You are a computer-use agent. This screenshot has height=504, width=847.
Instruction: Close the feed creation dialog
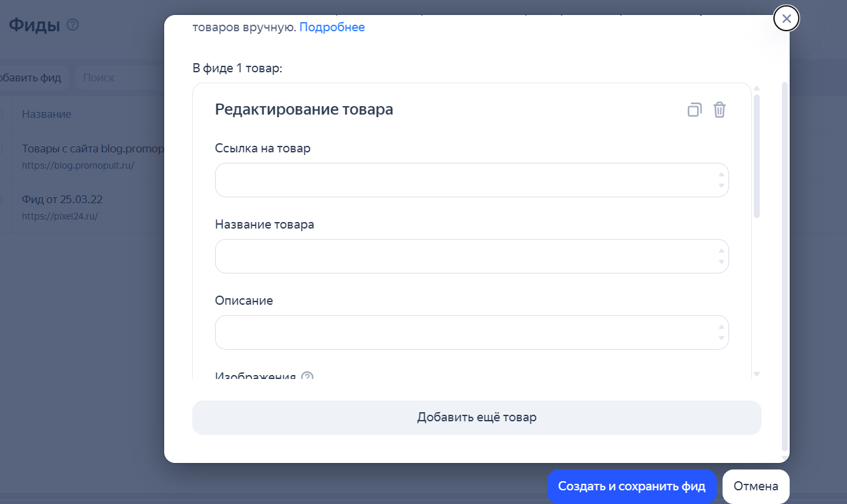786,19
